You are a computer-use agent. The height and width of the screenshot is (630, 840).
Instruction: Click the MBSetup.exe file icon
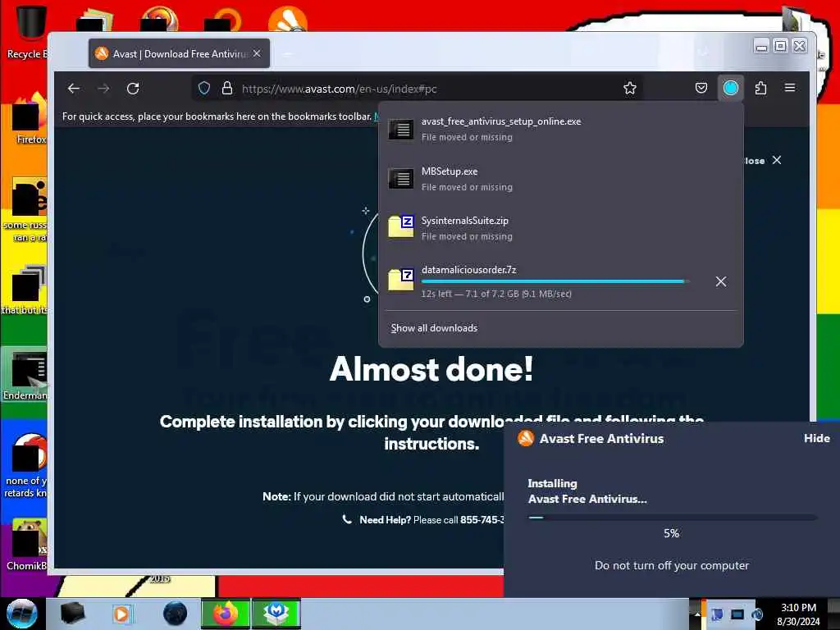point(400,178)
